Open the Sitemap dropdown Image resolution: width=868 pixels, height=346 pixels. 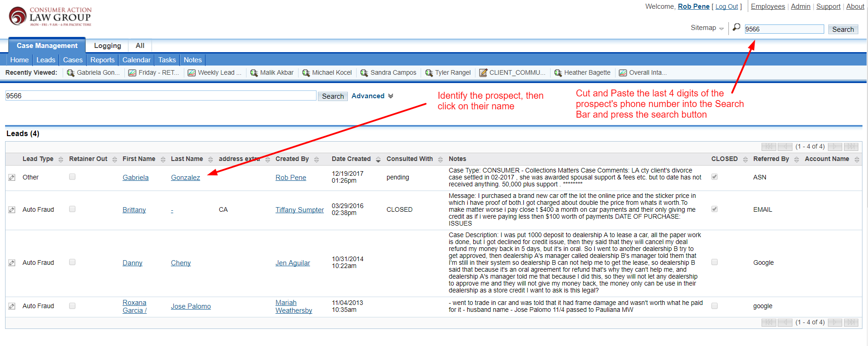707,28
